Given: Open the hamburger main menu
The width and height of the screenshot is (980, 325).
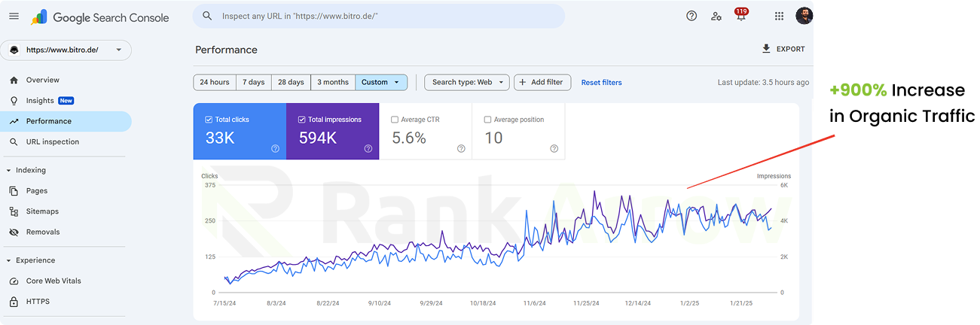Looking at the screenshot, I should [14, 17].
